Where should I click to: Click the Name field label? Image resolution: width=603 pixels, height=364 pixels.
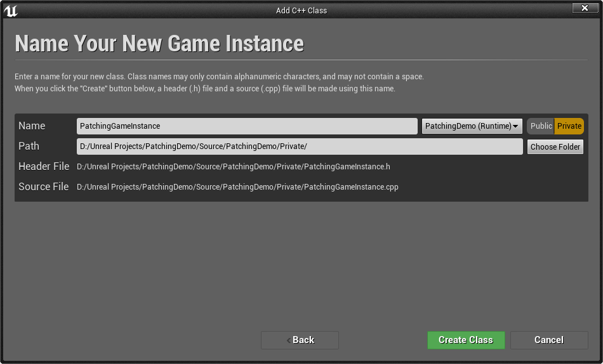[x=32, y=126]
